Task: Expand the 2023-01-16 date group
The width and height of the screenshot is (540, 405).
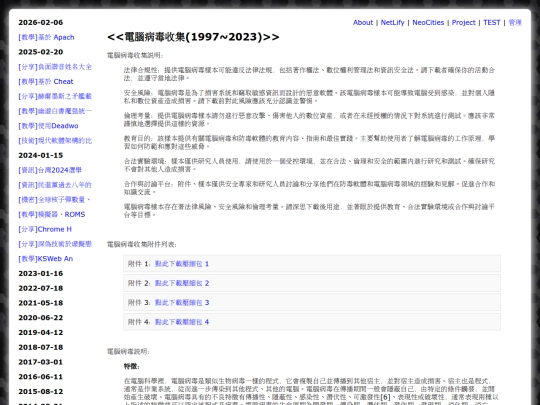Action: click(x=41, y=273)
